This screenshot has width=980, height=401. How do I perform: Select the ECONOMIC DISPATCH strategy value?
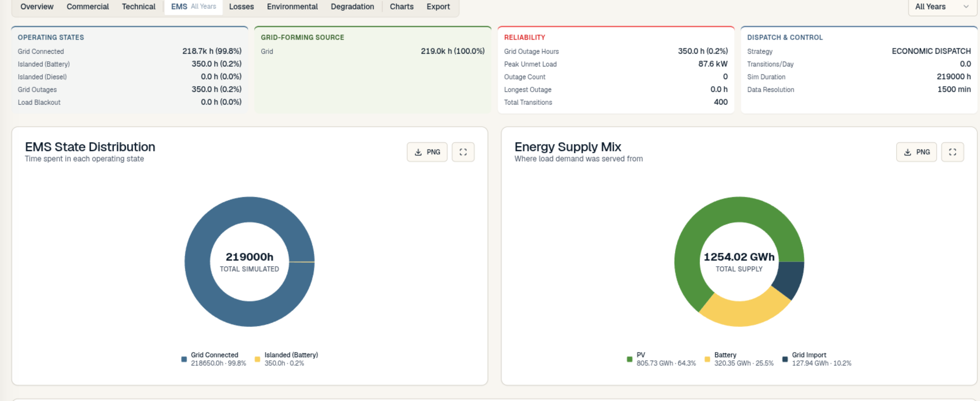[931, 51]
